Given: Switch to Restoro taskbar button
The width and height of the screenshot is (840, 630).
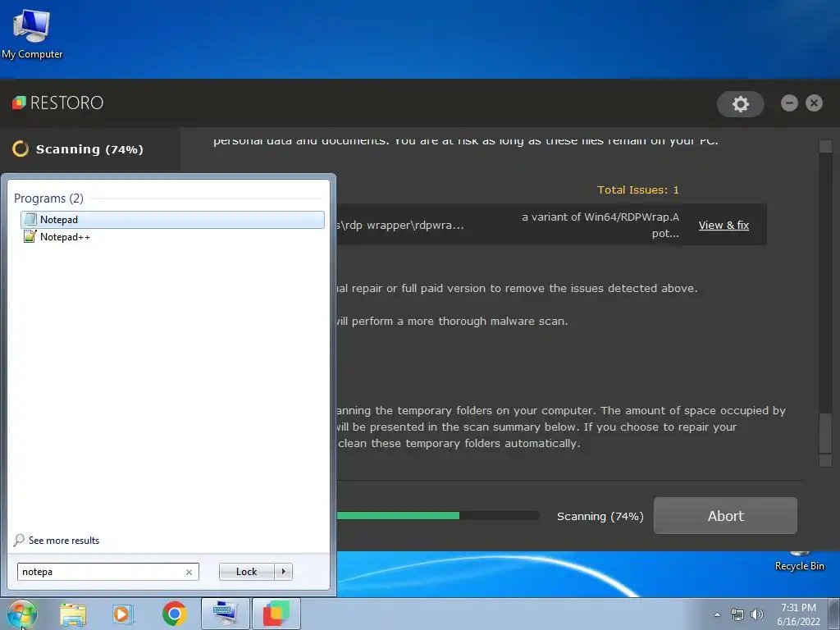Looking at the screenshot, I should coord(276,614).
